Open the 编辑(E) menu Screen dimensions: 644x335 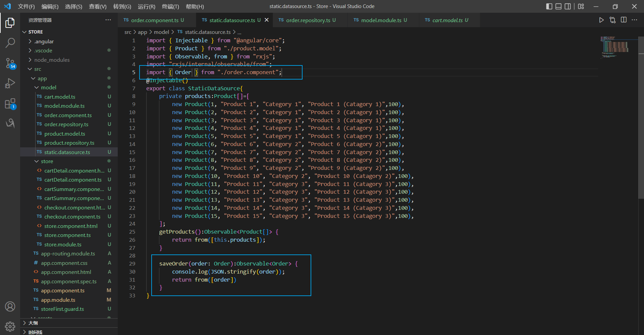[x=50, y=6]
